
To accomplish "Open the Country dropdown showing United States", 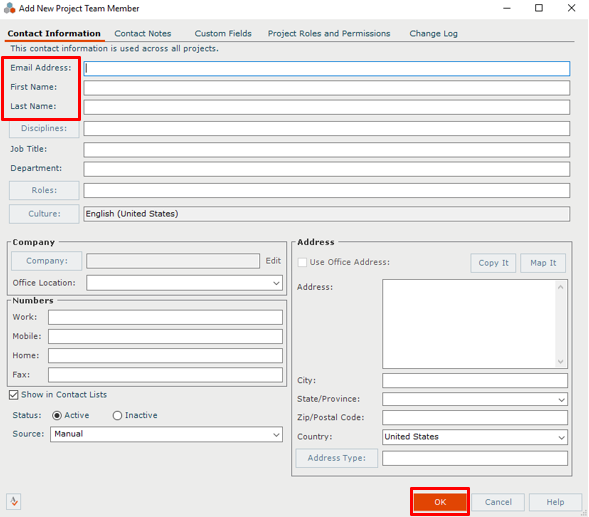I will click(475, 437).
